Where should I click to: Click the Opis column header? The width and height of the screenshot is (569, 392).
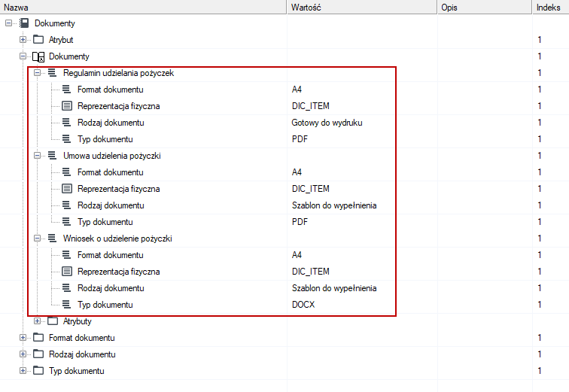(x=485, y=8)
